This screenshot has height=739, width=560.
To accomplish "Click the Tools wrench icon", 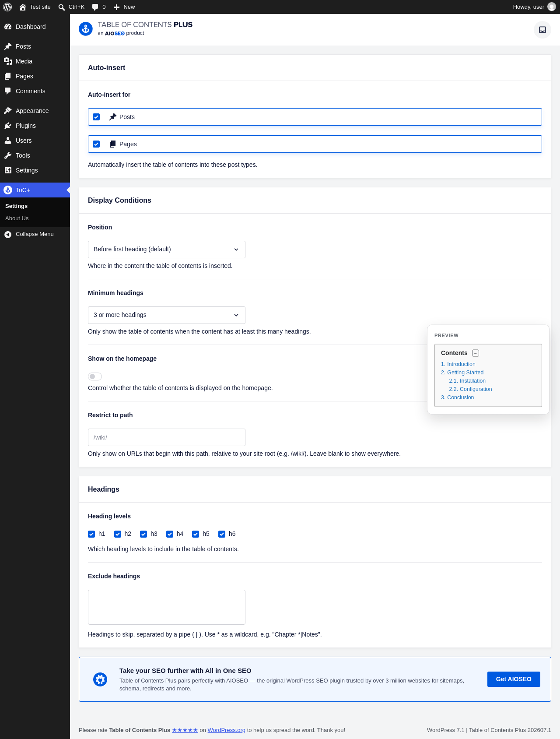I will (8, 155).
